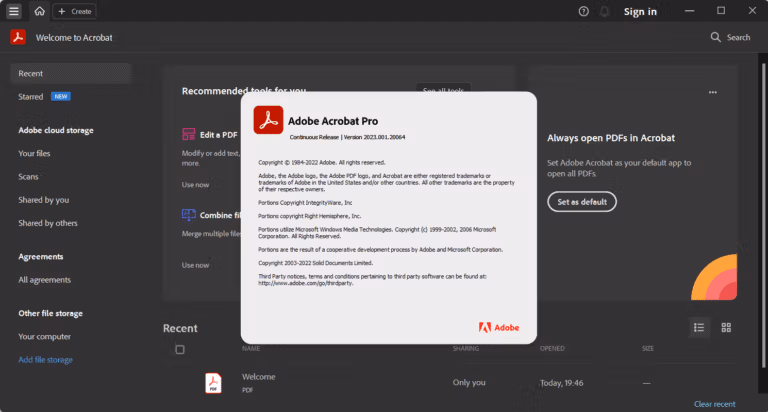Screen dimensions: 768x412
Task: Click the SHARING column header
Action: coord(466,348)
